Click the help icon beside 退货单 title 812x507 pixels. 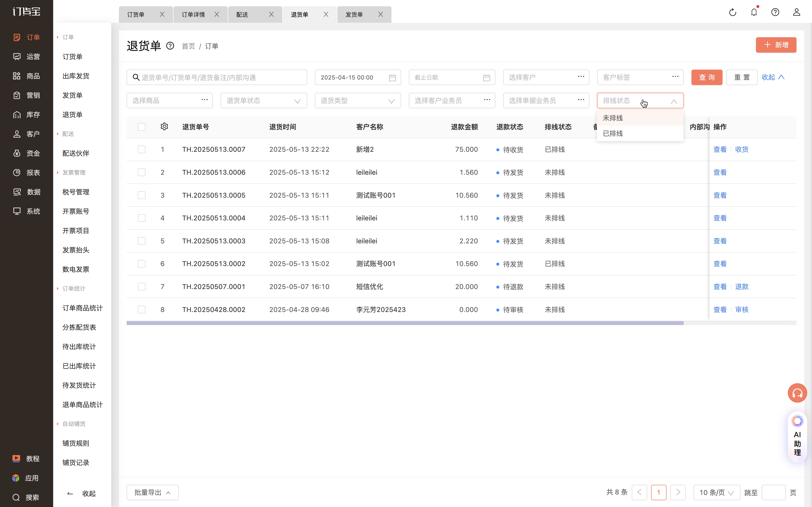point(170,46)
